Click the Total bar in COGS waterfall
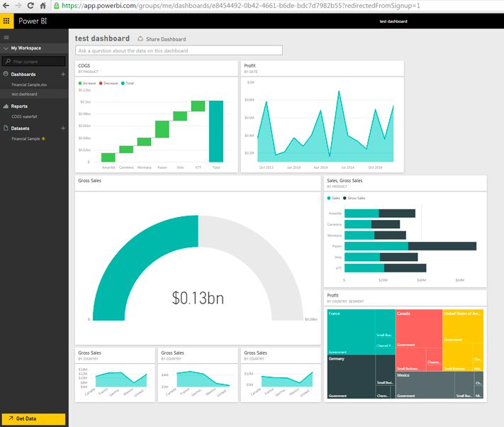The width and height of the screenshot is (504, 427). coord(216,131)
